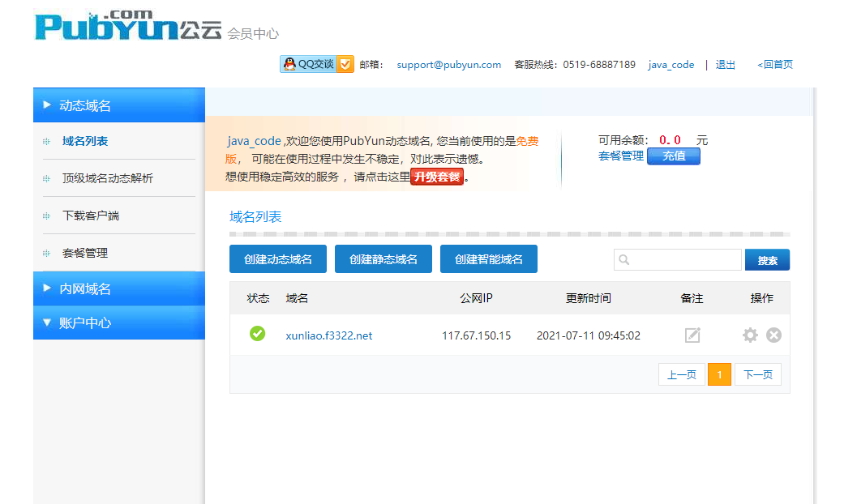Delete the xunliao.f3322.net domain entry
This screenshot has height=504, width=857.
pyautogui.click(x=773, y=334)
